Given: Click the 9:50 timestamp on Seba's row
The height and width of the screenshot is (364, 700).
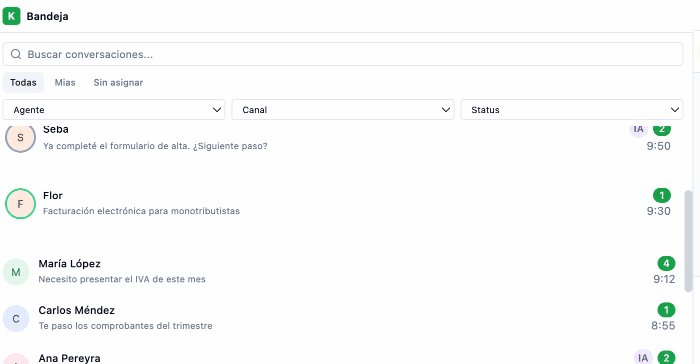Looking at the screenshot, I should click(658, 146).
